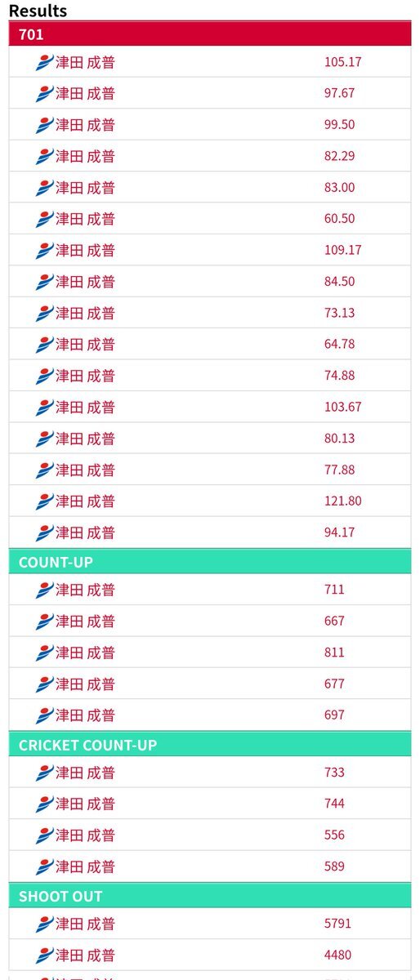420x980 pixels.
Task: Open player name in score 744 row
Action: tap(85, 804)
